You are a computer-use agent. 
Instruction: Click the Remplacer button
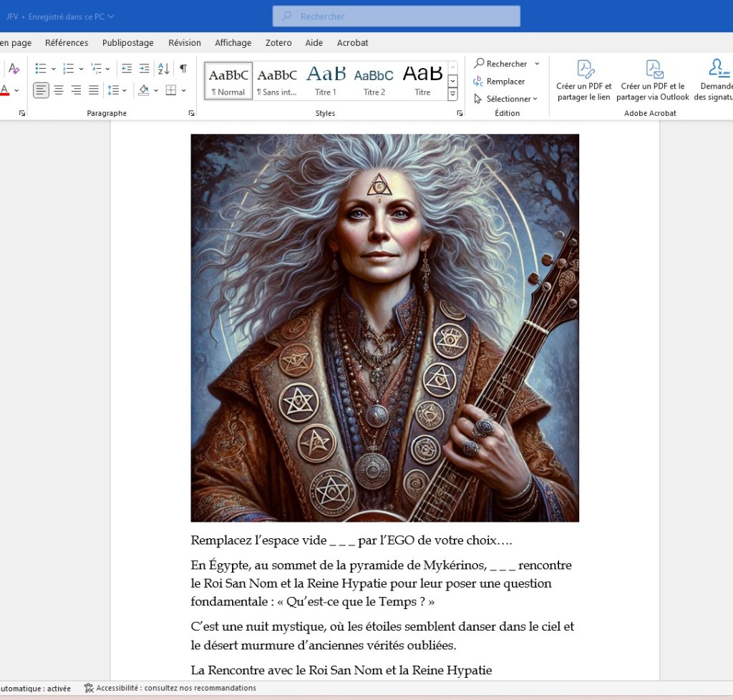500,82
